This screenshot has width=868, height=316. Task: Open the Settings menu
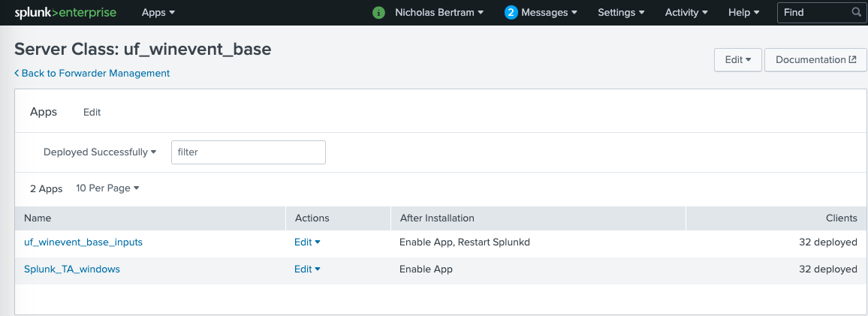pyautogui.click(x=621, y=12)
